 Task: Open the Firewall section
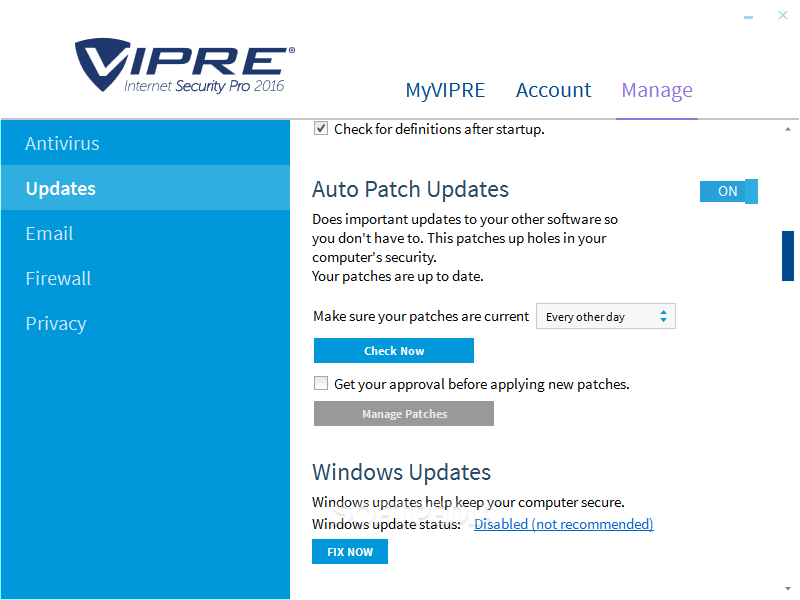[145, 278]
